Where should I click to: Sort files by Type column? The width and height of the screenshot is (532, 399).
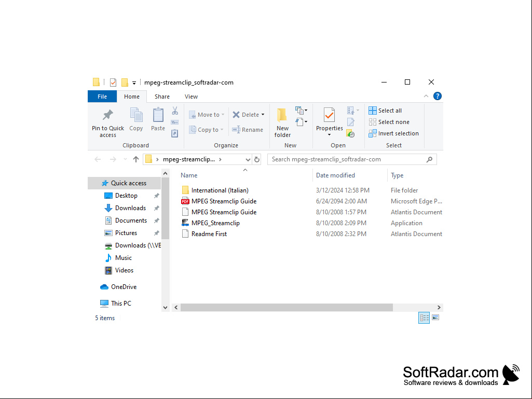pyautogui.click(x=397, y=175)
